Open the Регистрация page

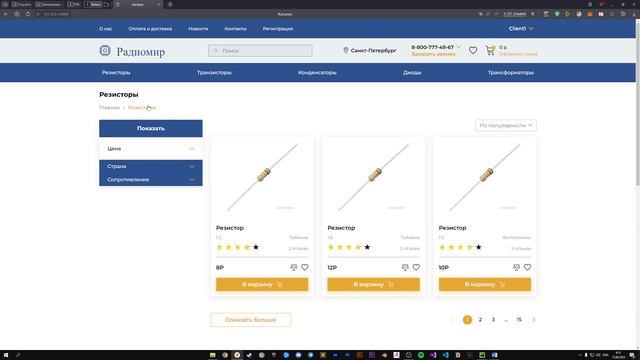coord(278,29)
